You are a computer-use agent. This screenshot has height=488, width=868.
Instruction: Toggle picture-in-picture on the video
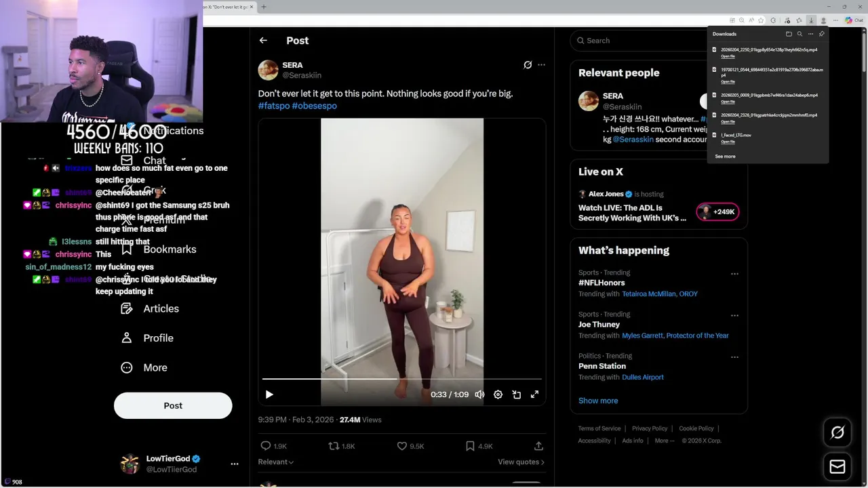tap(516, 394)
